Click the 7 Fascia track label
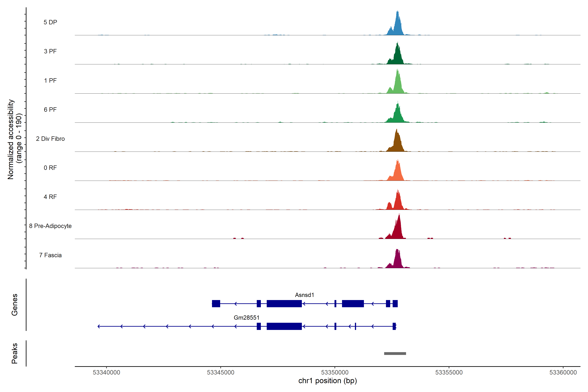 [50, 255]
